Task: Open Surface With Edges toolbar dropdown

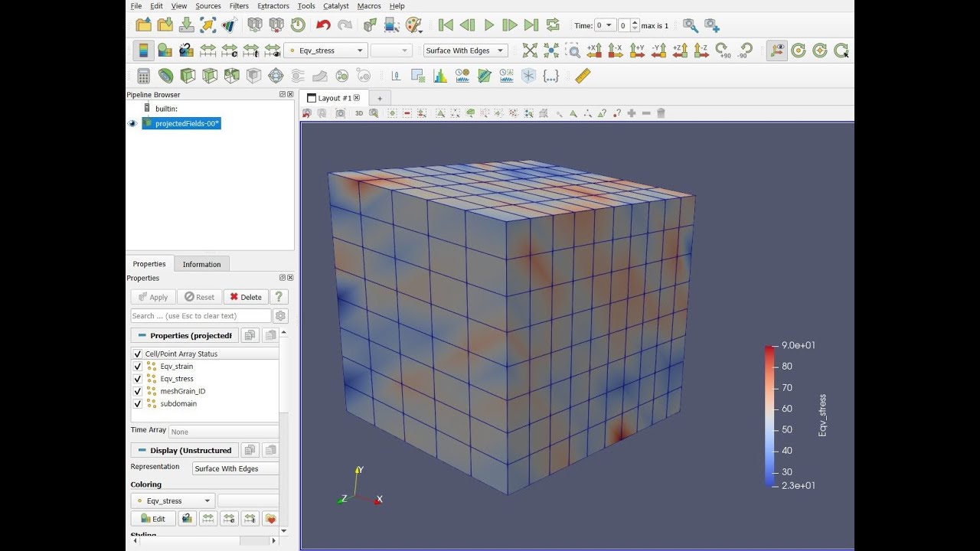Action: 465,51
